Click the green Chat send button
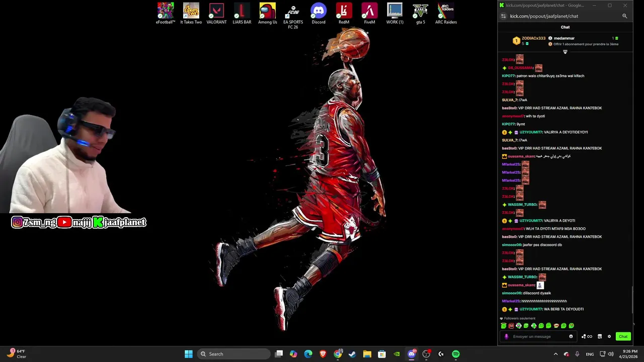This screenshot has height=362, width=644. (x=623, y=336)
